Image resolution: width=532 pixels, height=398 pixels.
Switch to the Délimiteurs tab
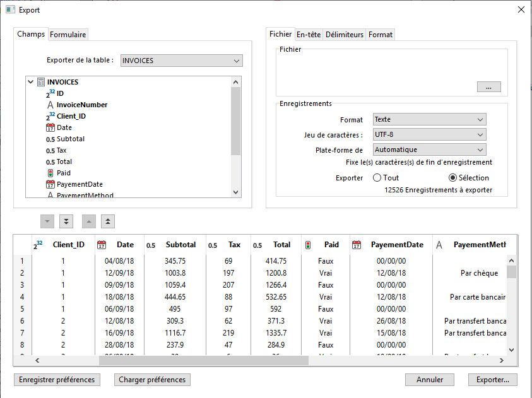pos(344,35)
